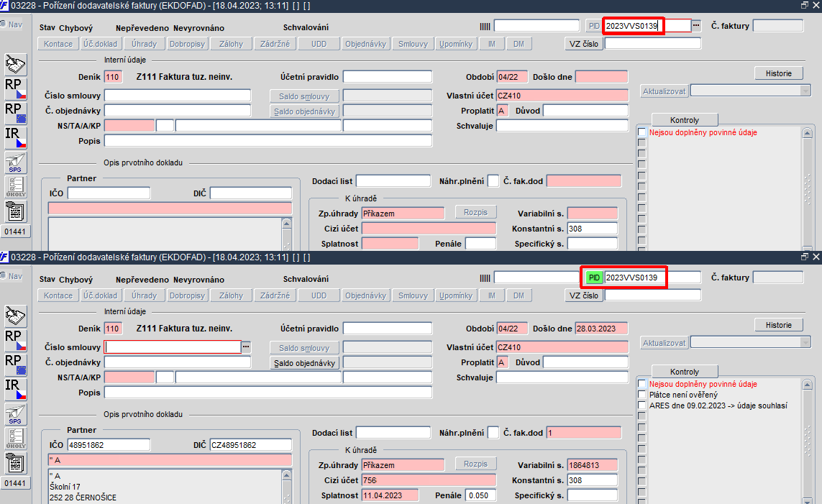Open Číslo smlouvy lookup ellipsis in lower window
The image size is (822, 504).
246,347
